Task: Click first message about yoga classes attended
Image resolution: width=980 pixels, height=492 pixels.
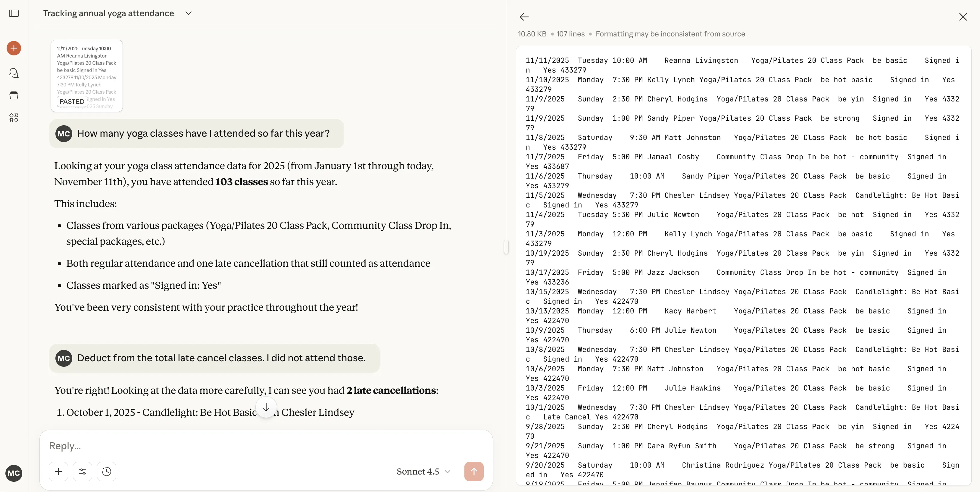Action: [x=203, y=133]
